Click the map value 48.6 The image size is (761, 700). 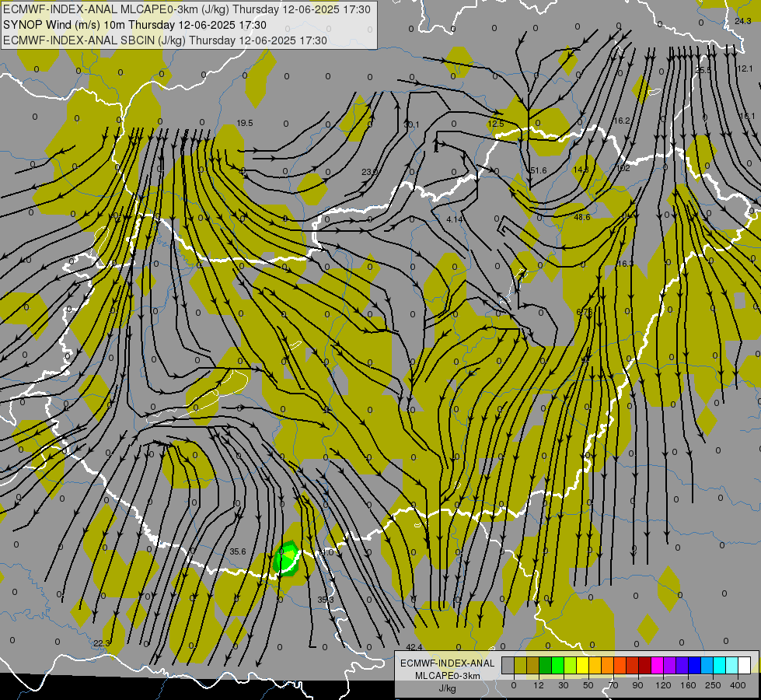tap(582, 217)
